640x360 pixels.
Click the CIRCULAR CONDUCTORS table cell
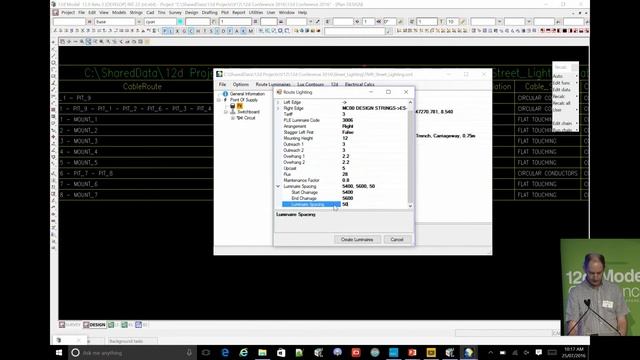click(x=547, y=173)
